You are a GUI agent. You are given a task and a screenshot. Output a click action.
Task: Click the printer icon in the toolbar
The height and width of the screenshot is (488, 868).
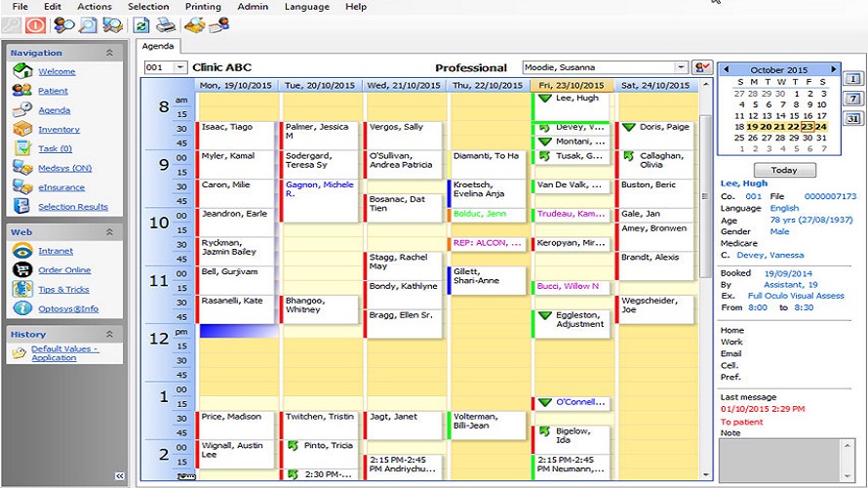pos(166,25)
